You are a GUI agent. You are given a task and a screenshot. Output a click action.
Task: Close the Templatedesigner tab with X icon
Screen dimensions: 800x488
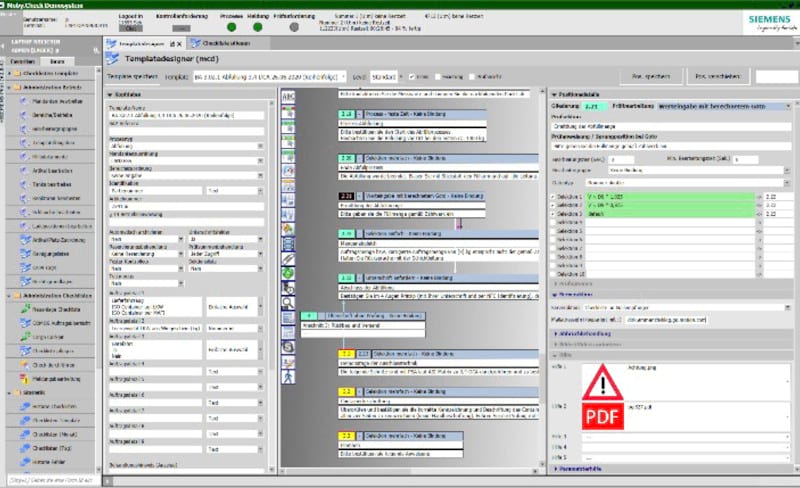[x=179, y=44]
